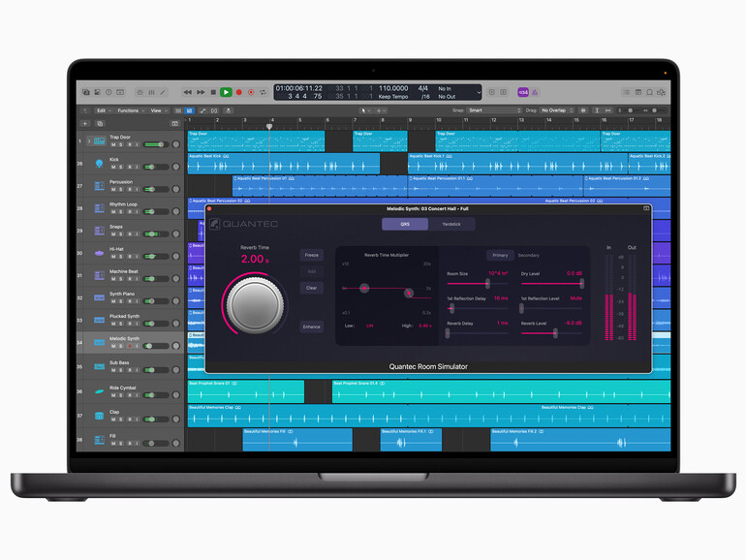746x560 pixels.
Task: Click the Duplicate Track button
Action: point(100,124)
